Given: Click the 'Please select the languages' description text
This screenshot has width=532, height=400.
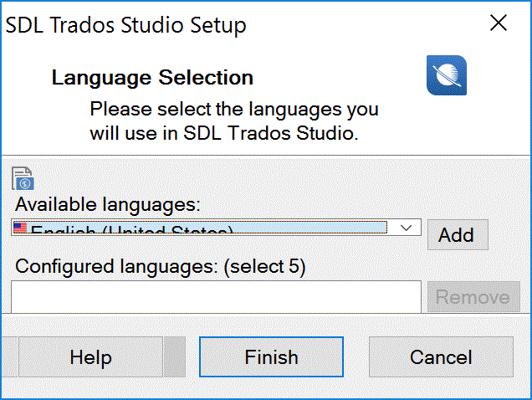Looking at the screenshot, I should click(x=234, y=121).
